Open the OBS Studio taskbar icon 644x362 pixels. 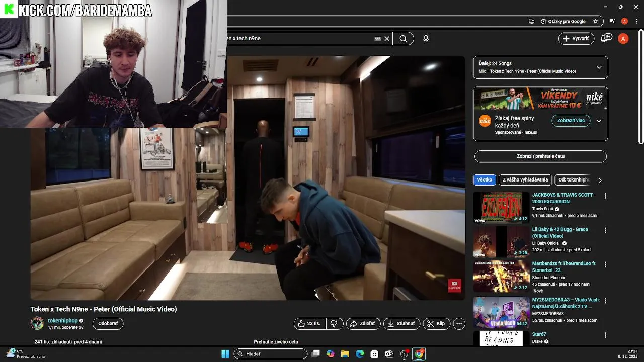[404, 354]
